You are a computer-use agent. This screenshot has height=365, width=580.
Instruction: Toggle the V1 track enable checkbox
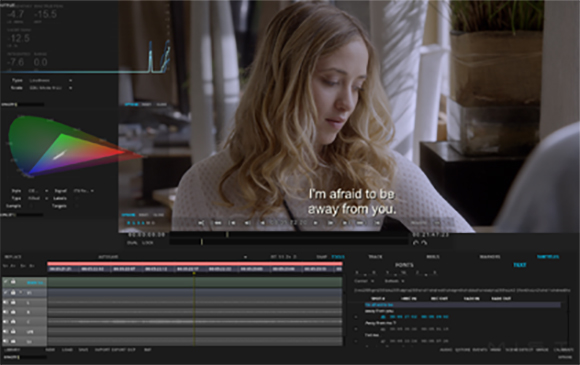coord(6,292)
